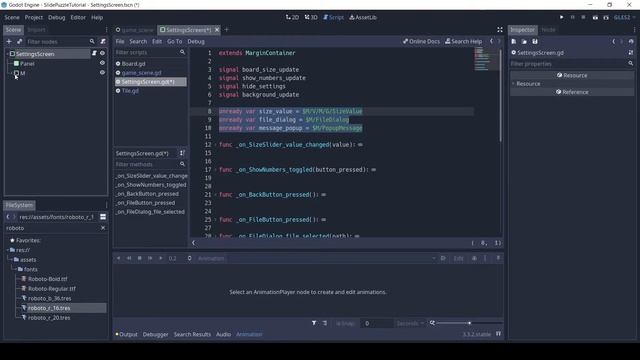
Task: Open the script attached to the SettingsScreen node
Action: (x=94, y=53)
